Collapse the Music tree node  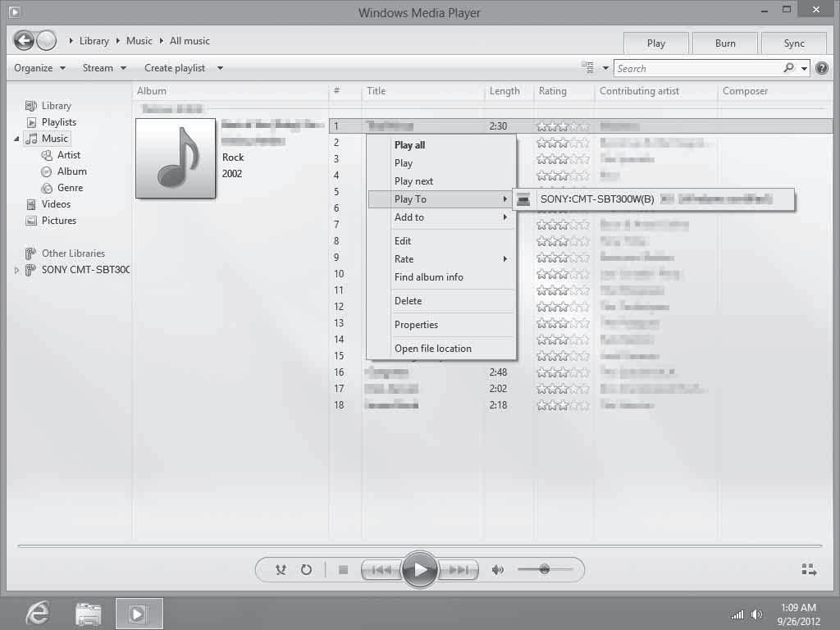pyautogui.click(x=16, y=139)
